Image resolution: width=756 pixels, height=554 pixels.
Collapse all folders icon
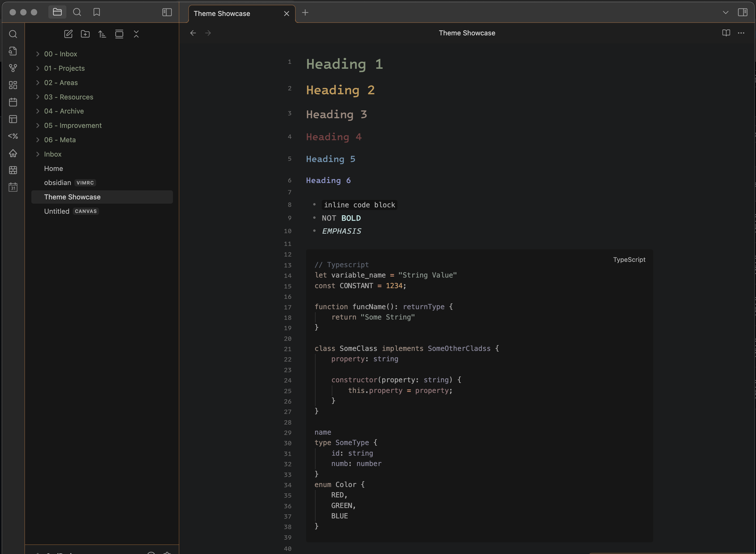tap(136, 34)
